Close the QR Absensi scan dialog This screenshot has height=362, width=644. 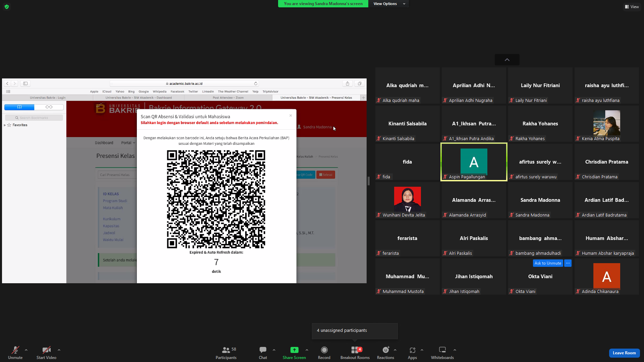[290, 116]
